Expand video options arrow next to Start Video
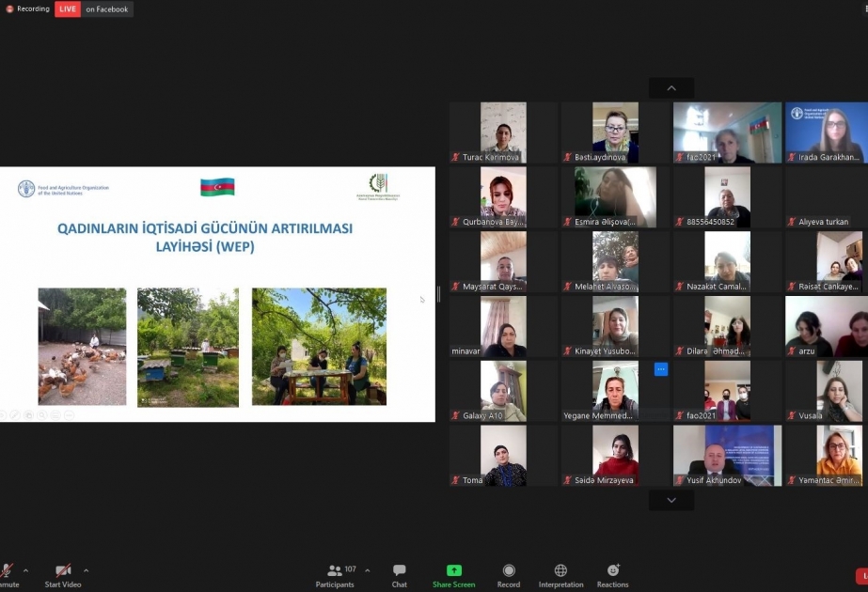 tap(86, 570)
